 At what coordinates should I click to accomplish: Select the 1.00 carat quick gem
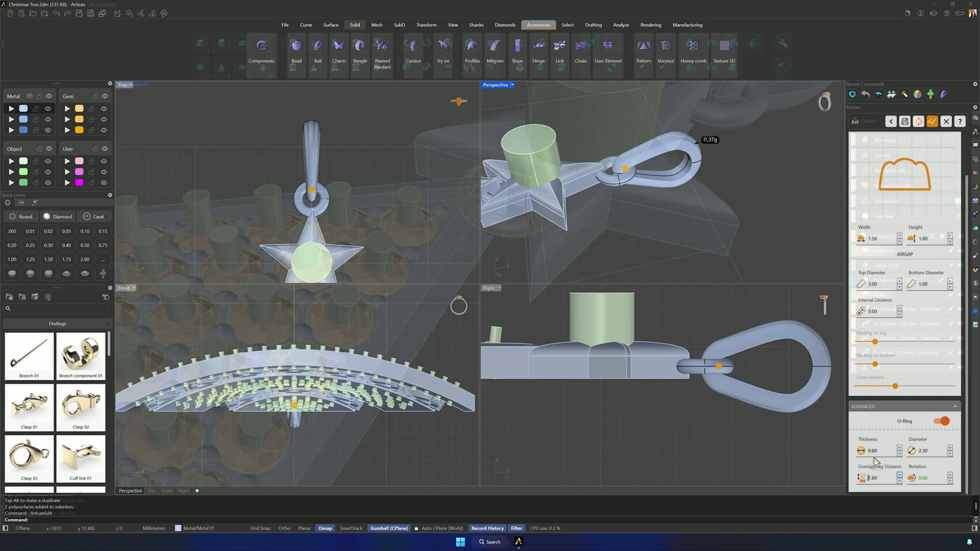pyautogui.click(x=12, y=259)
